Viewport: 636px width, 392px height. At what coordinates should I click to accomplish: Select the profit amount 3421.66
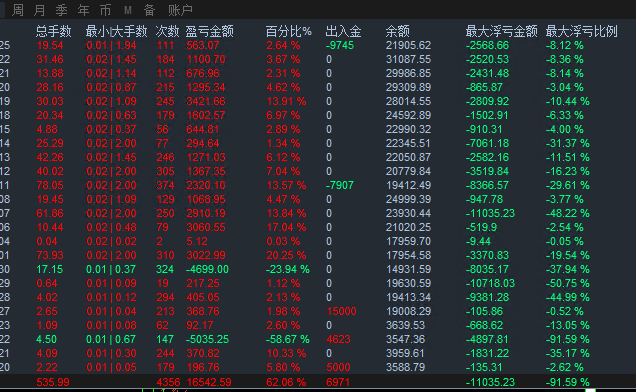[206, 101]
